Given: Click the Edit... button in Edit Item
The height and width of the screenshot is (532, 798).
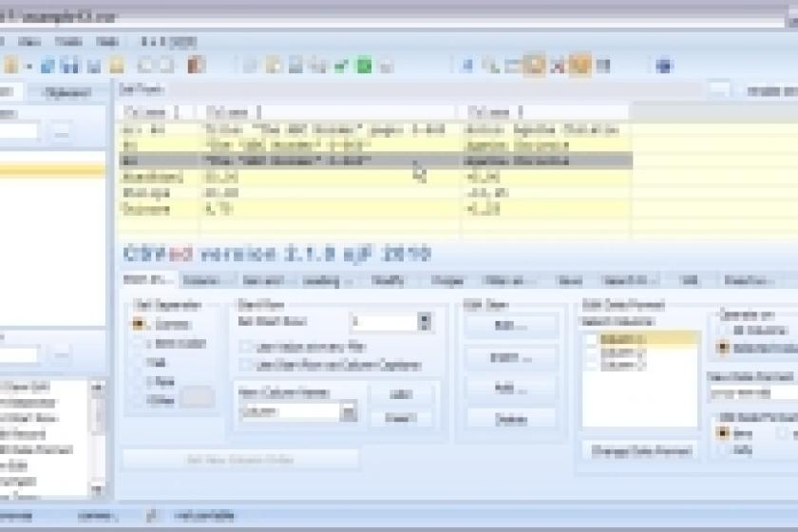Looking at the screenshot, I should (x=510, y=325).
